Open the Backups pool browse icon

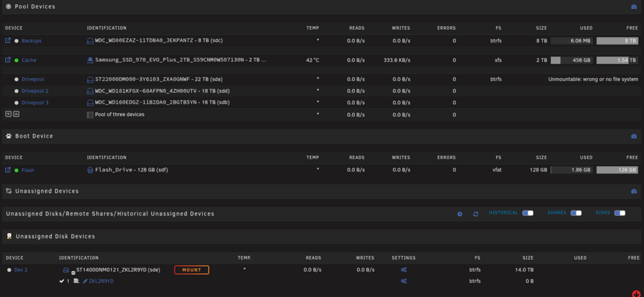(7, 41)
